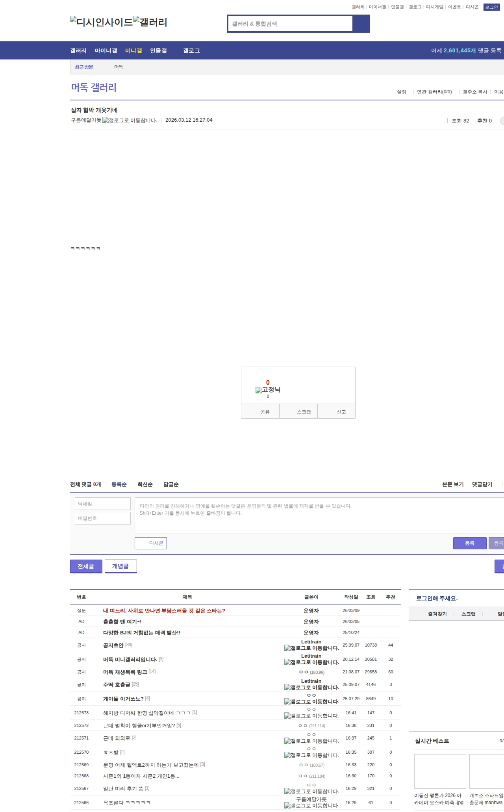Open the 설정 options

pos(401,92)
